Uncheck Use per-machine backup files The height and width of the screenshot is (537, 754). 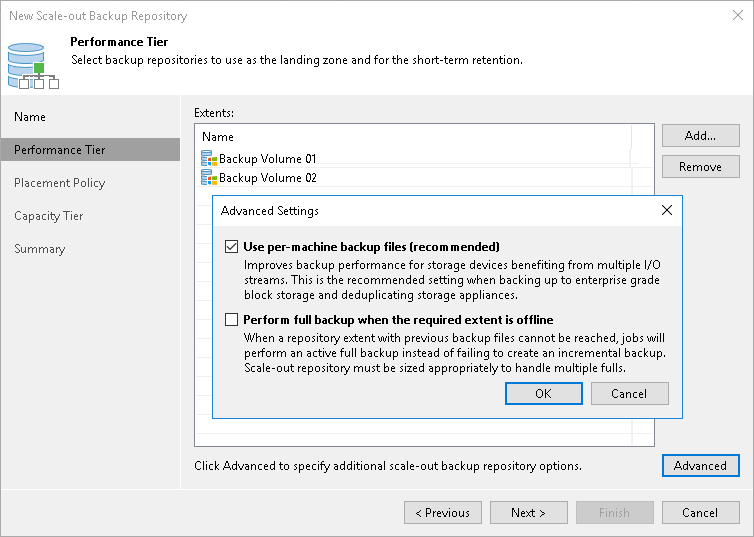coord(231,247)
